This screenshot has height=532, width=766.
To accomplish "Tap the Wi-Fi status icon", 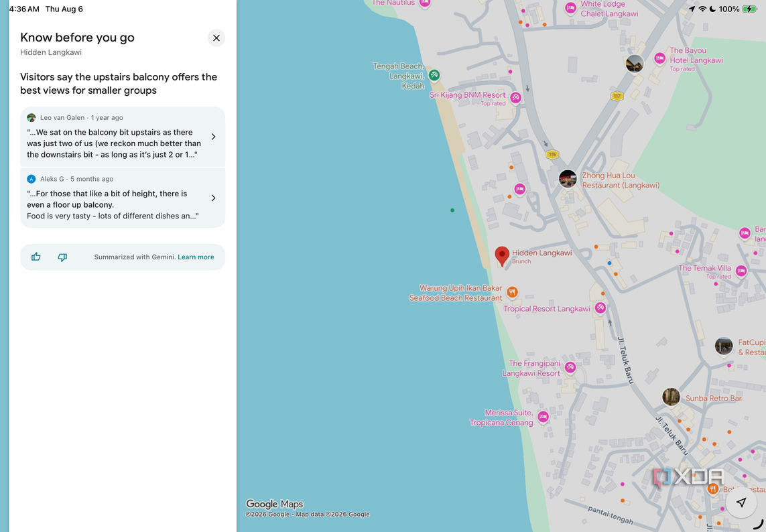I will [x=702, y=9].
